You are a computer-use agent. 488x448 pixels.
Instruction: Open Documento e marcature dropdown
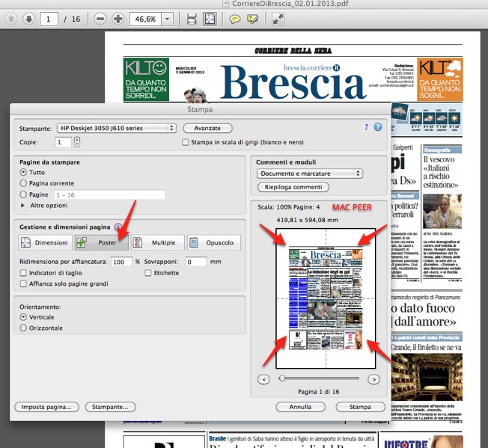(310, 174)
